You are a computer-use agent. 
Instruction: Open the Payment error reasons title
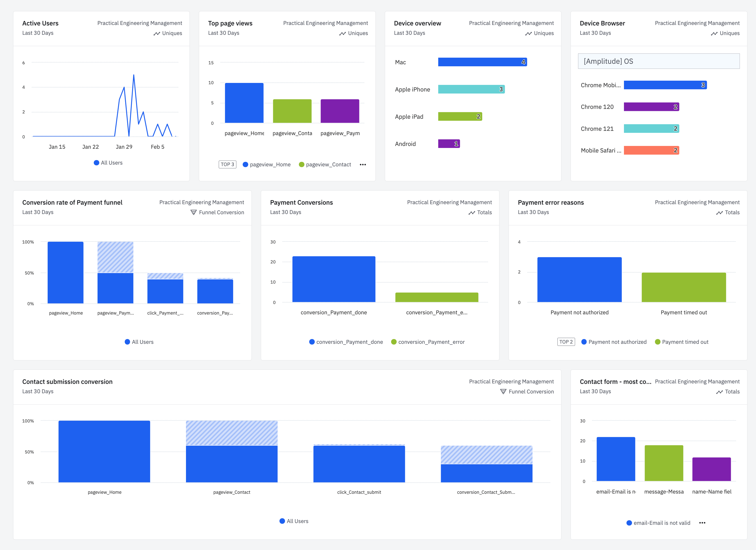coord(551,202)
